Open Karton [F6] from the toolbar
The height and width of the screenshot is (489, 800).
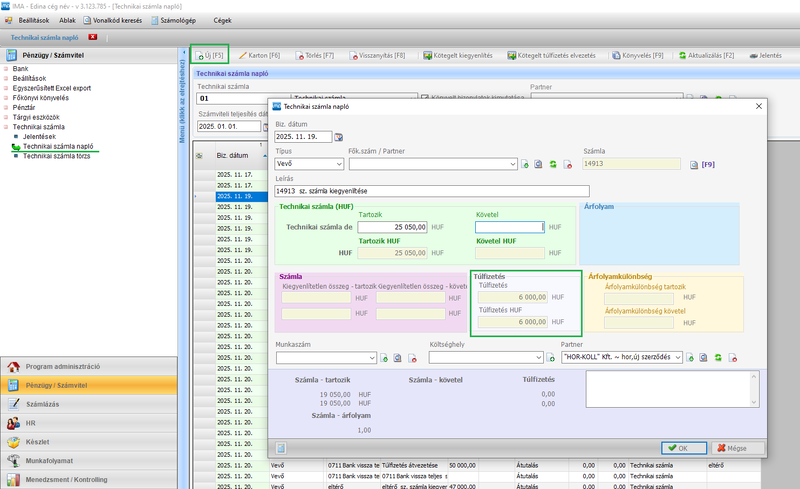click(x=257, y=55)
